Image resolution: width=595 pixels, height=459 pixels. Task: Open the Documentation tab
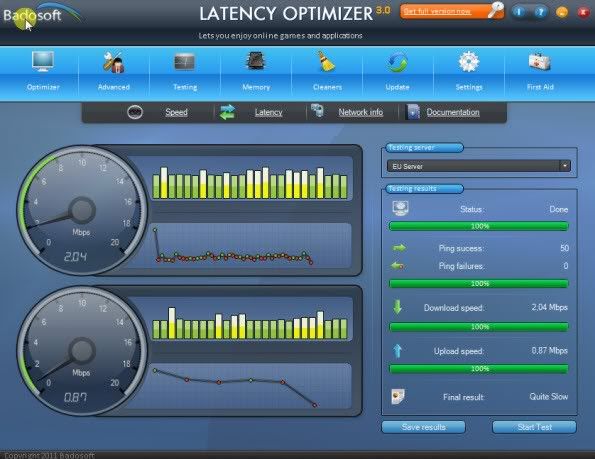coord(453,112)
